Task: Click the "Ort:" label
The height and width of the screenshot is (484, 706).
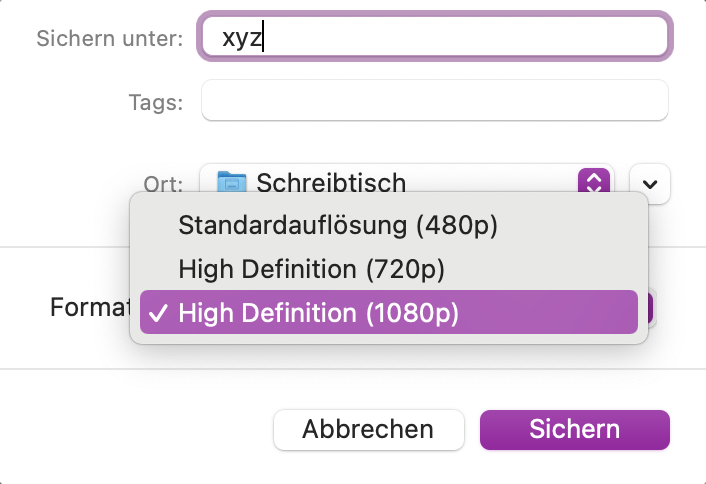Action: (164, 184)
